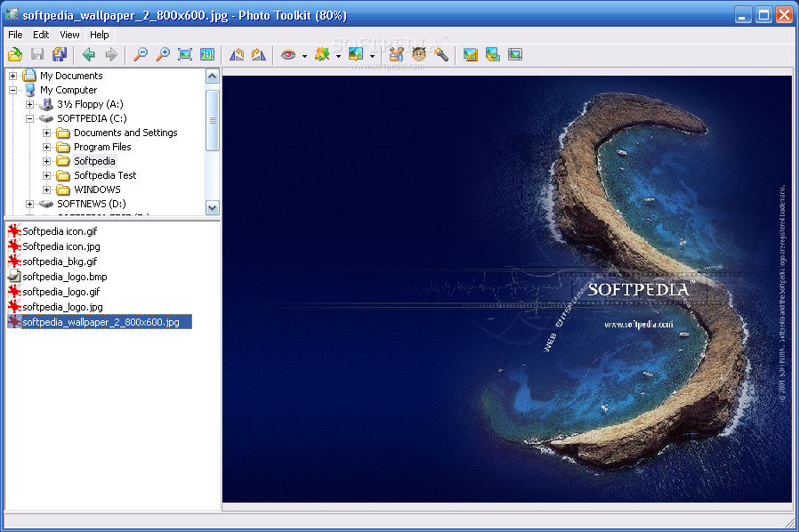Click the autumn leaves color effect icon
This screenshot has width=799, height=532.
pyautogui.click(x=322, y=54)
